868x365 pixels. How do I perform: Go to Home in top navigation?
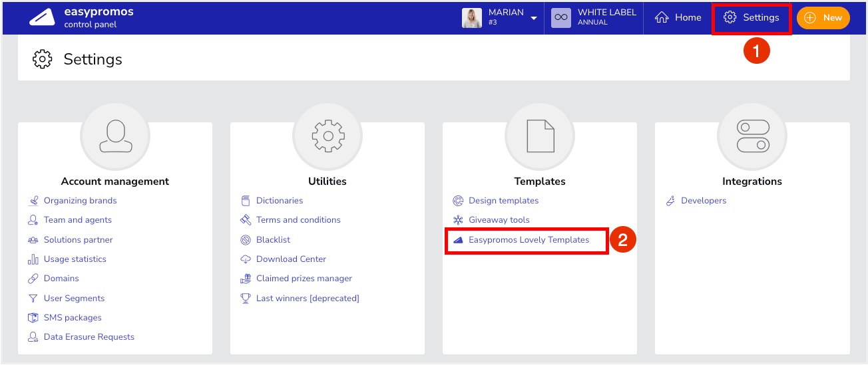(x=678, y=18)
